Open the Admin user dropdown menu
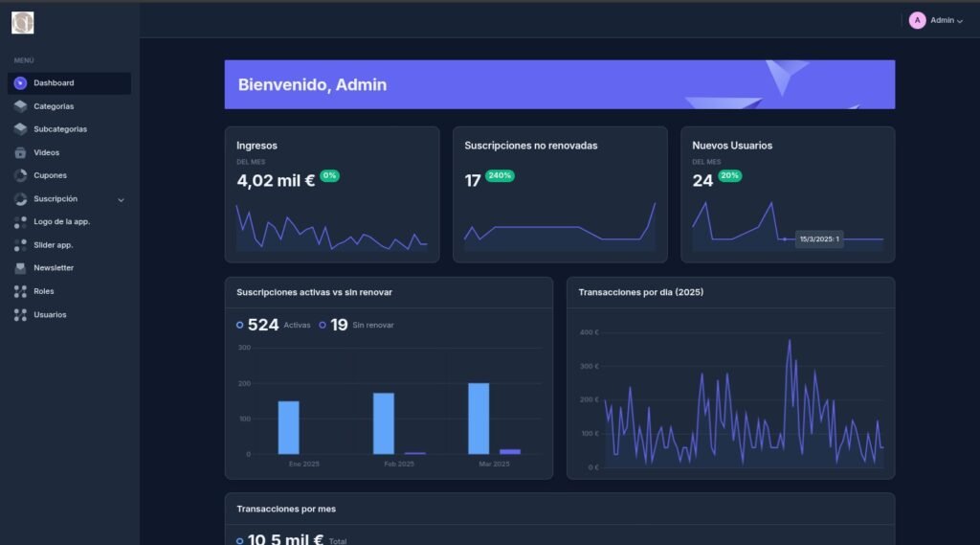Screen dimensions: 980x545 pyautogui.click(x=946, y=20)
